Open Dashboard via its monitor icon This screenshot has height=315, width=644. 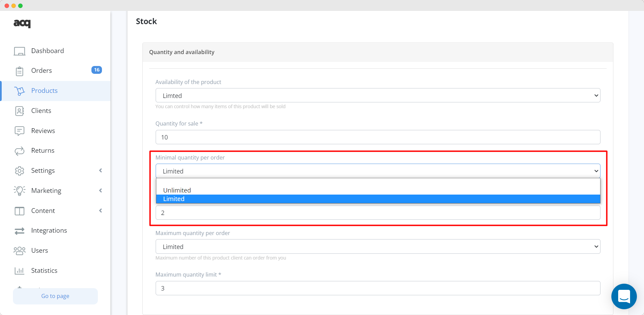[x=19, y=51]
